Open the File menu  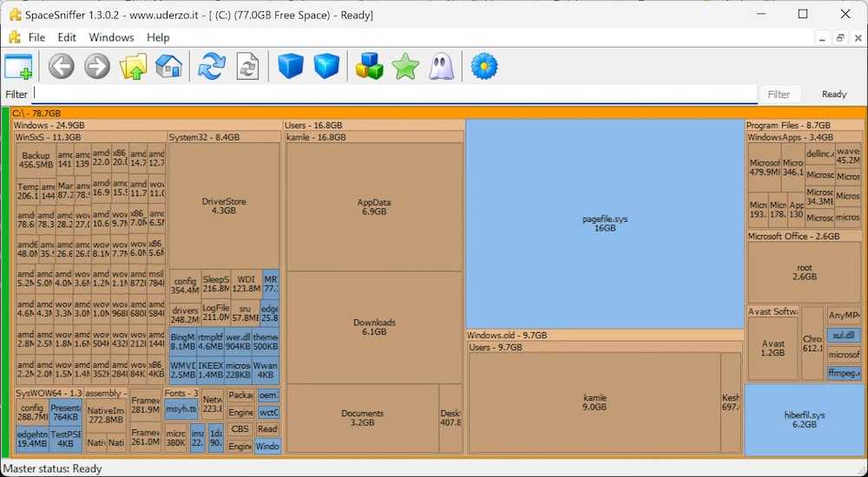click(36, 37)
